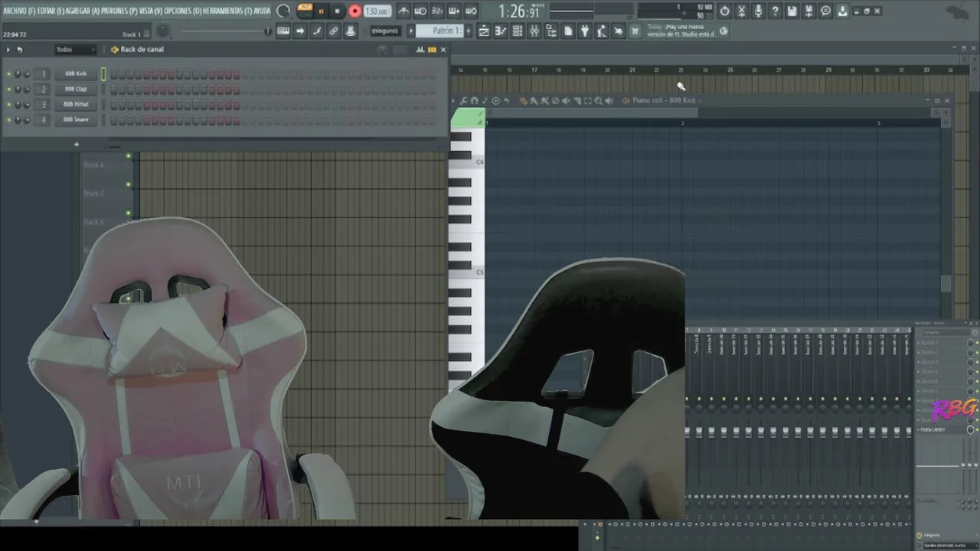Toggle Pattern/Song mode switch
This screenshot has width=980, height=551.
coord(305,11)
